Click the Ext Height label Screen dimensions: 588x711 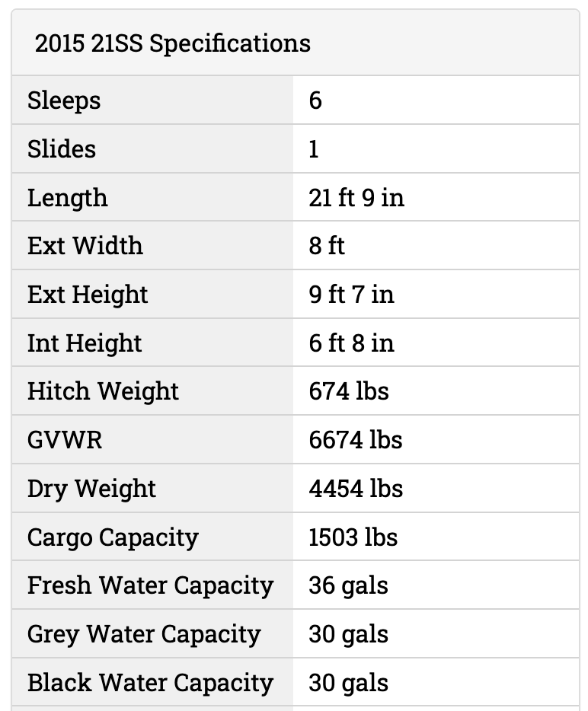click(x=88, y=295)
